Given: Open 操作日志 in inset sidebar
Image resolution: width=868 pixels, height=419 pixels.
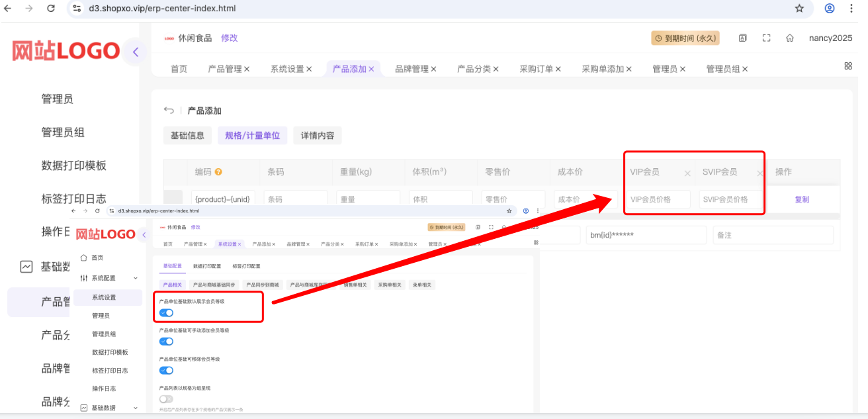Looking at the screenshot, I should 104,389.
